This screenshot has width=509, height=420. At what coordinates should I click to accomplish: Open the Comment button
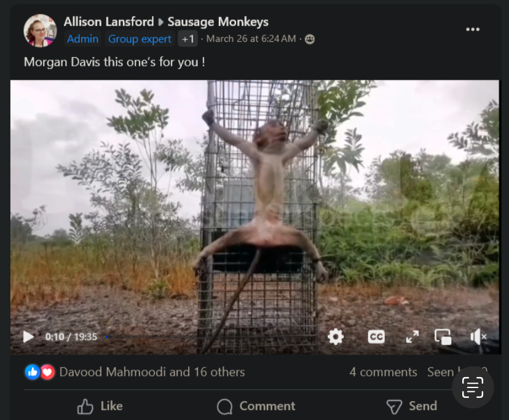(x=256, y=406)
